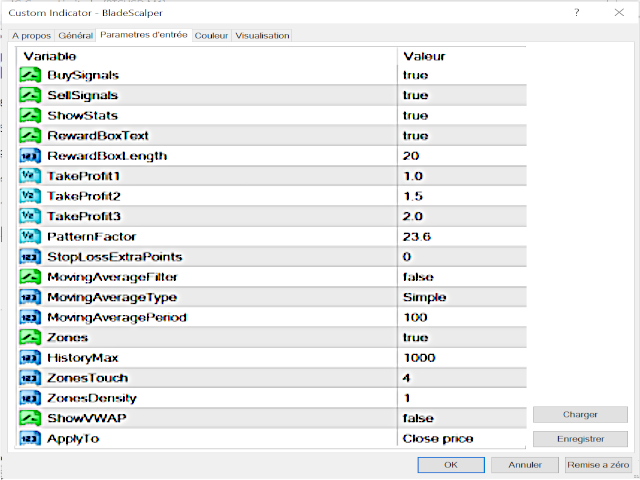640x480 pixels.
Task: Click the BuySignals boolean type icon
Action: [x=29, y=75]
